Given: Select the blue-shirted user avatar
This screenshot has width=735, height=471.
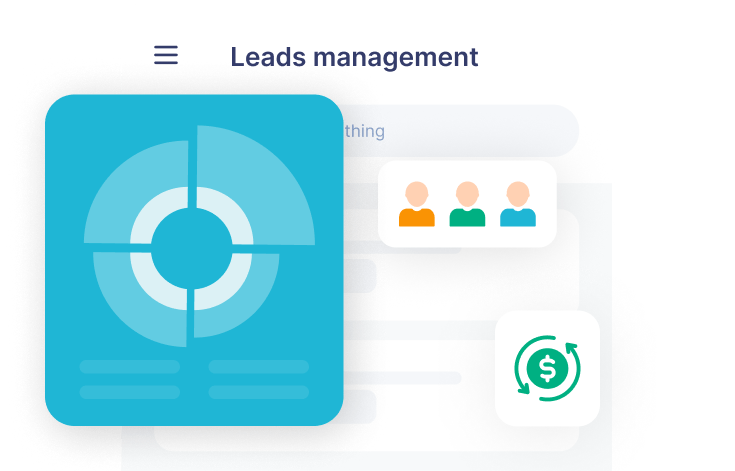Looking at the screenshot, I should click(x=518, y=204).
